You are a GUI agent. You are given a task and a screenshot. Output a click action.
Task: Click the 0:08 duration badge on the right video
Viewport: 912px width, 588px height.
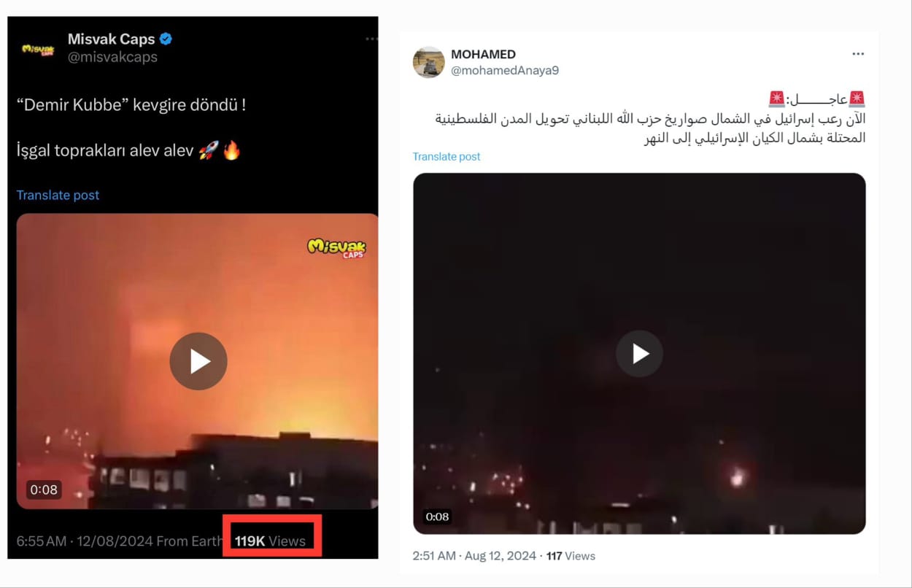(x=437, y=517)
